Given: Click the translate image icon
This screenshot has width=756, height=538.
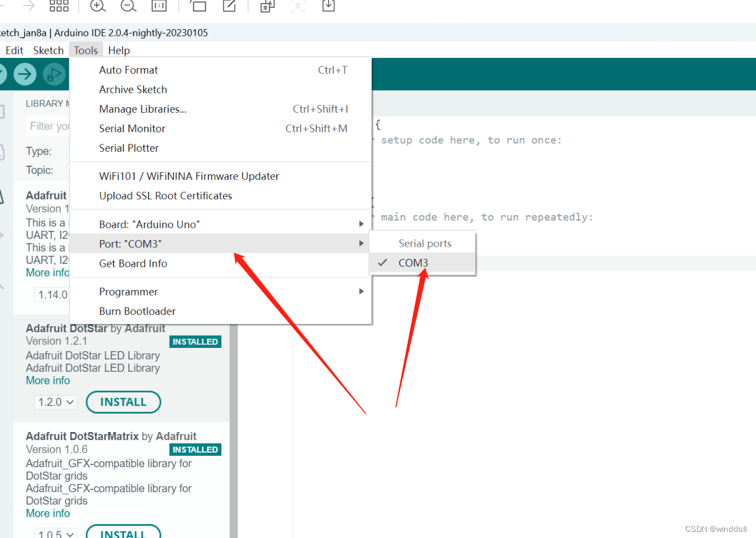Looking at the screenshot, I should [267, 6].
